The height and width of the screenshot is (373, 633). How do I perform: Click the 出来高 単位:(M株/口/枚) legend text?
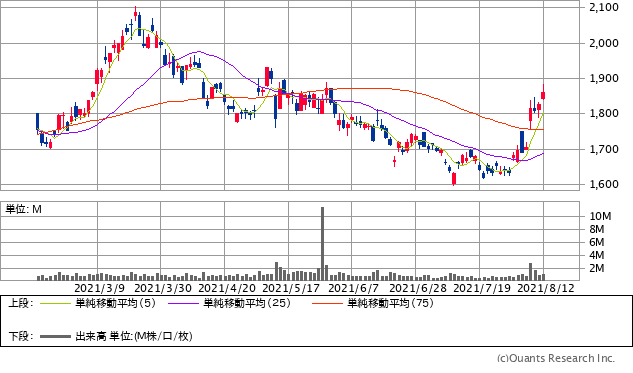(x=134, y=336)
